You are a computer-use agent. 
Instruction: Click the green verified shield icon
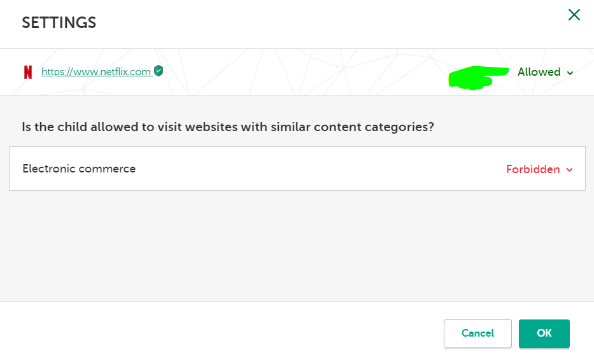click(x=159, y=71)
